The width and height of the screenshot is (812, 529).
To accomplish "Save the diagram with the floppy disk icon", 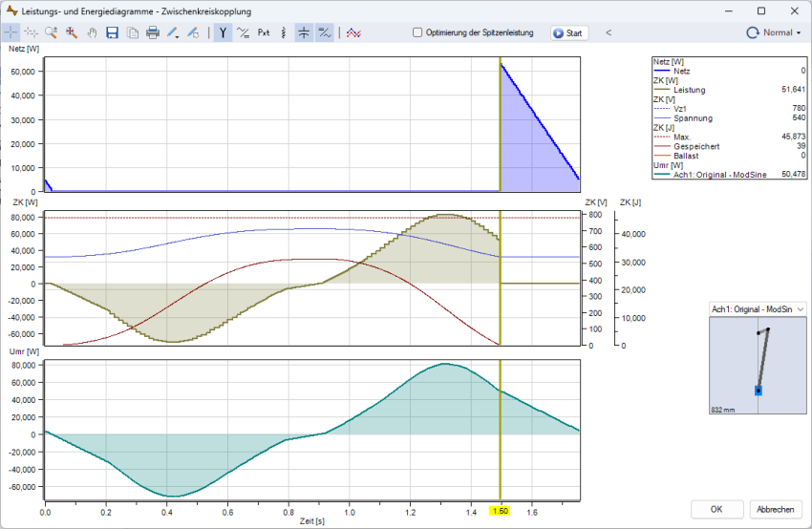I will click(x=112, y=32).
